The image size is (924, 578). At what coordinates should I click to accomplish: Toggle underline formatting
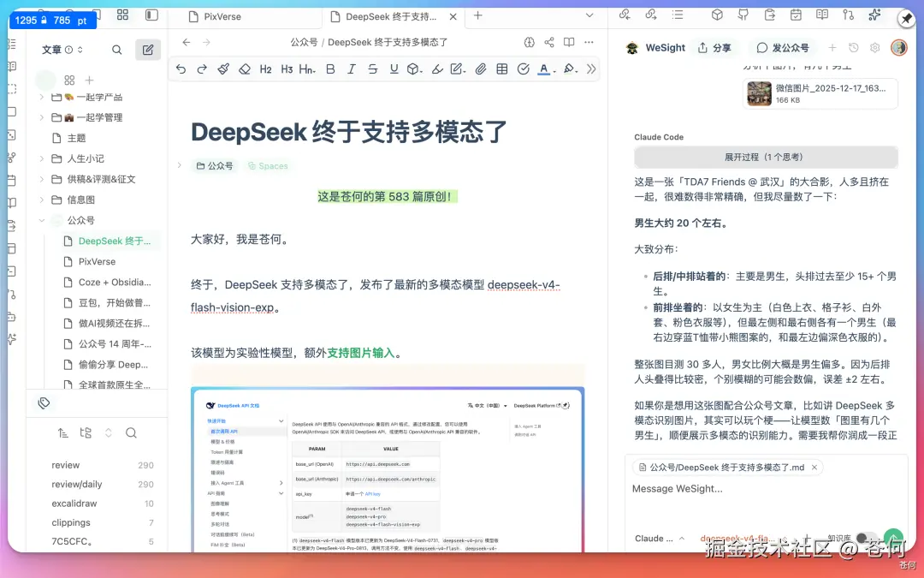point(394,69)
